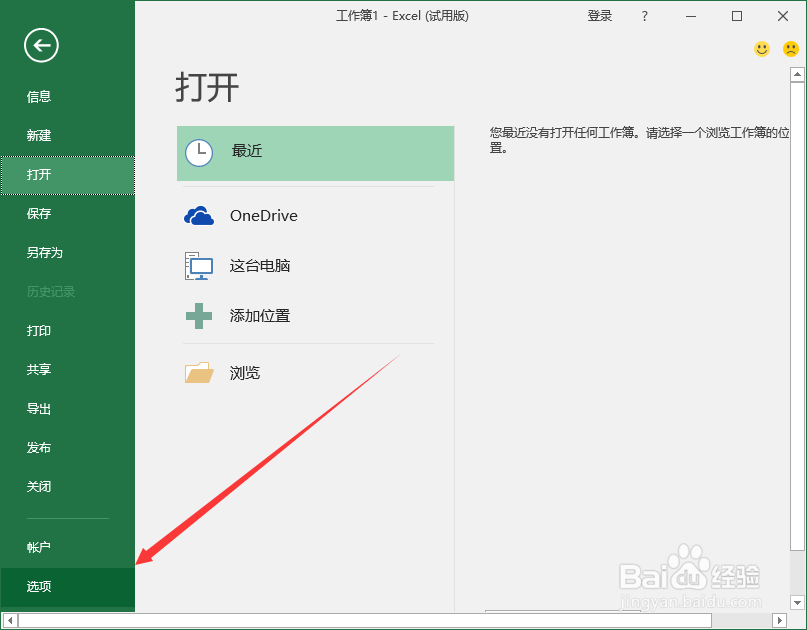The image size is (807, 630).
Task: Open Excel 选项 settings
Action: pyautogui.click(x=39, y=587)
